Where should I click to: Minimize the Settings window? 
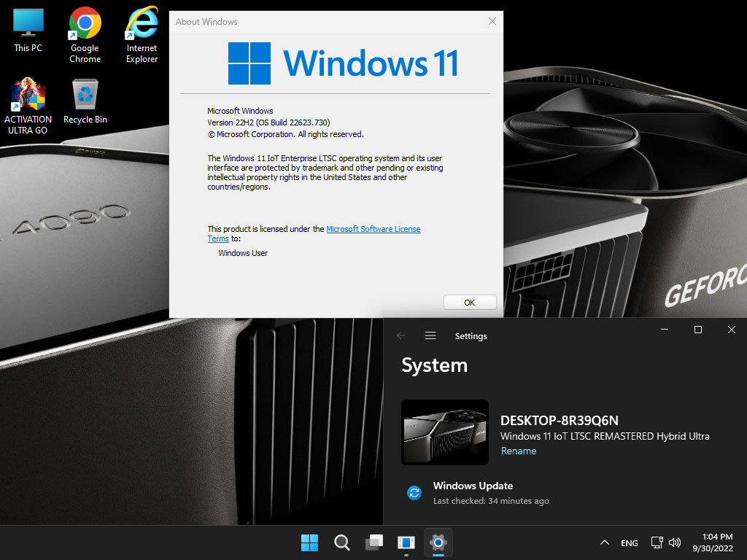[x=665, y=330]
